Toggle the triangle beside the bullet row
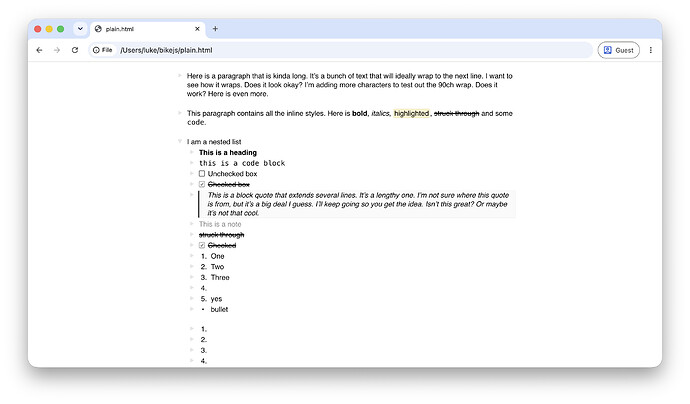 [x=191, y=309]
